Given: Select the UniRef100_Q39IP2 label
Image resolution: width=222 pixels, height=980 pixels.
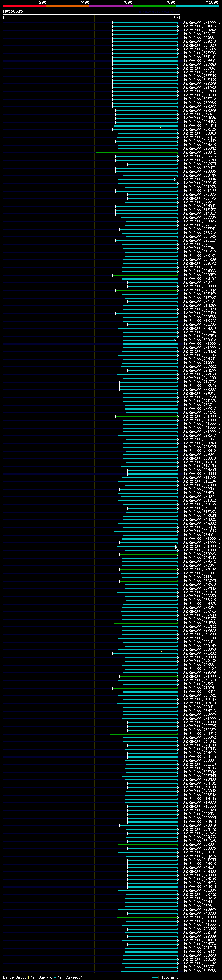Looking at the screenshot, I should point(199,263).
